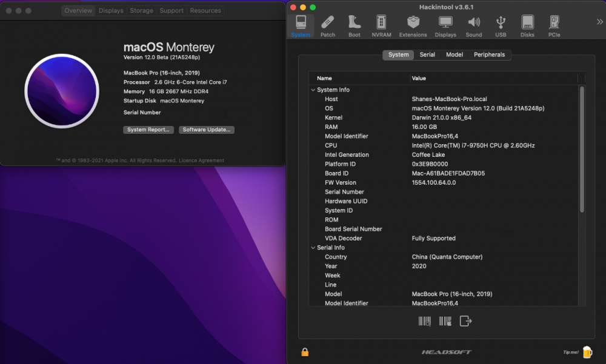Click the second barcode icon with gear
Screen dimensions: 606x364
click(445, 321)
